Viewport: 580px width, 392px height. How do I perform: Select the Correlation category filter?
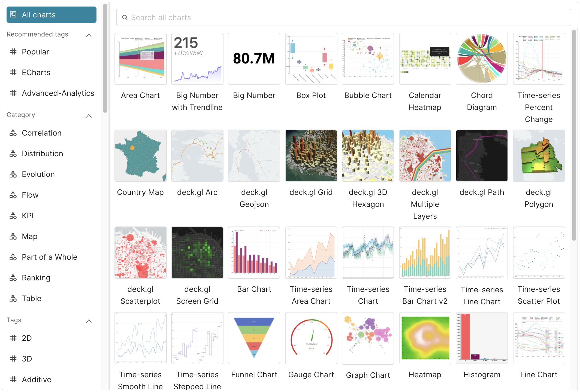pyautogui.click(x=42, y=133)
